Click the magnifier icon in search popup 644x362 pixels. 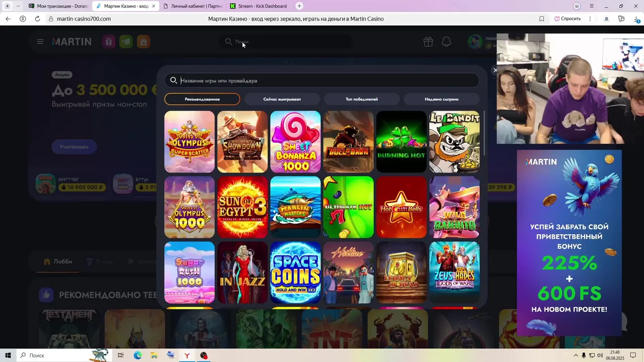[174, 80]
